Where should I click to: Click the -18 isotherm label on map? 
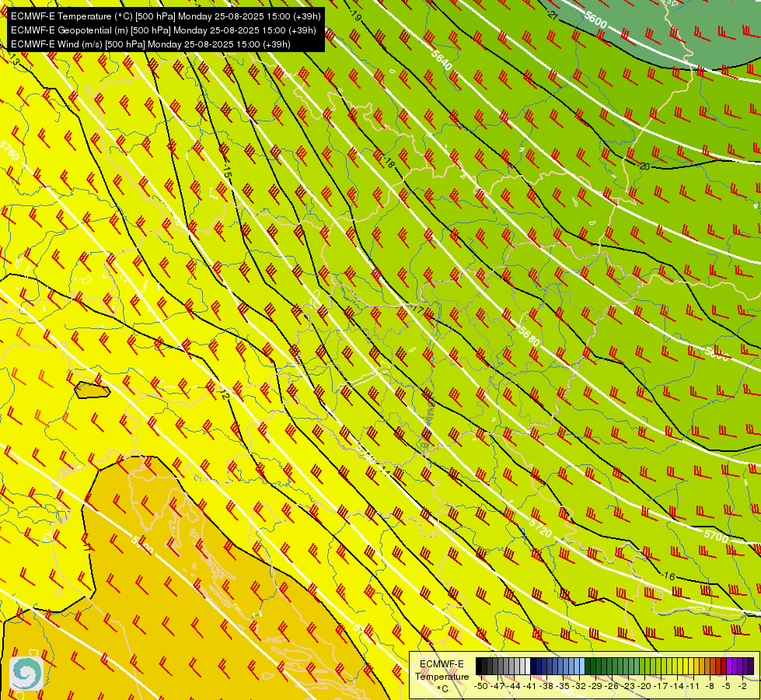pyautogui.click(x=388, y=163)
